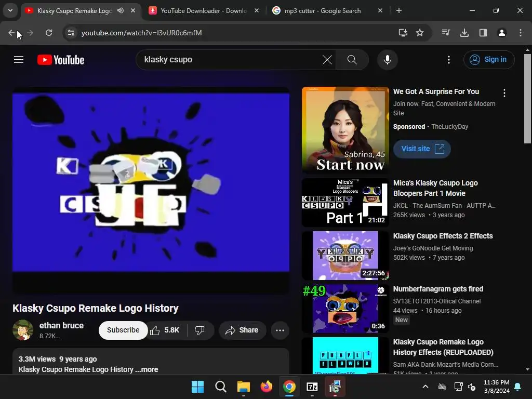
Task: Click the page vertical scrollbar thumb
Action: coord(527,98)
